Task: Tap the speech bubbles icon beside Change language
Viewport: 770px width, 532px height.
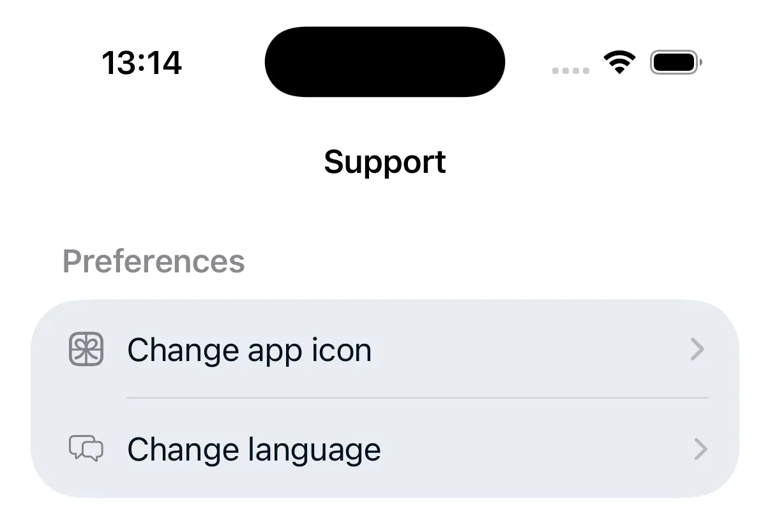Action: [x=86, y=449]
